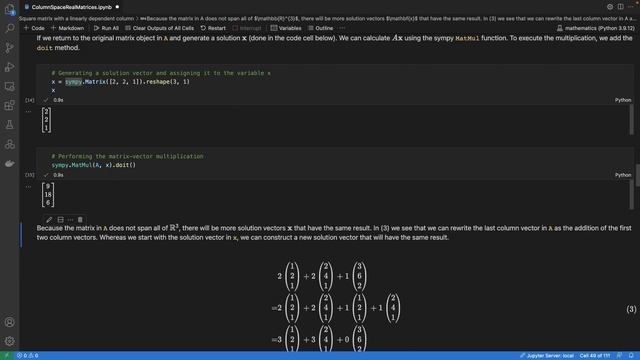Open the Extensions view
This screenshot has height=360, width=640.
tap(9, 105)
